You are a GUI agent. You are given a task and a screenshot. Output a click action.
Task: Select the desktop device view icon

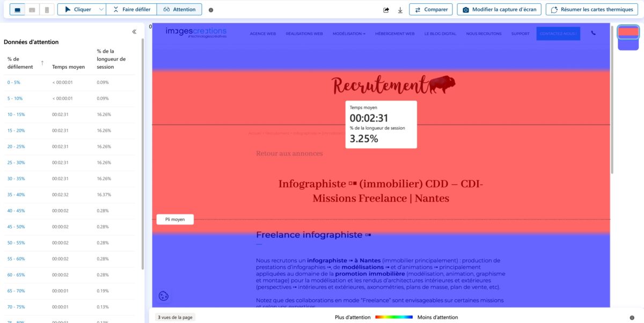(x=17, y=10)
